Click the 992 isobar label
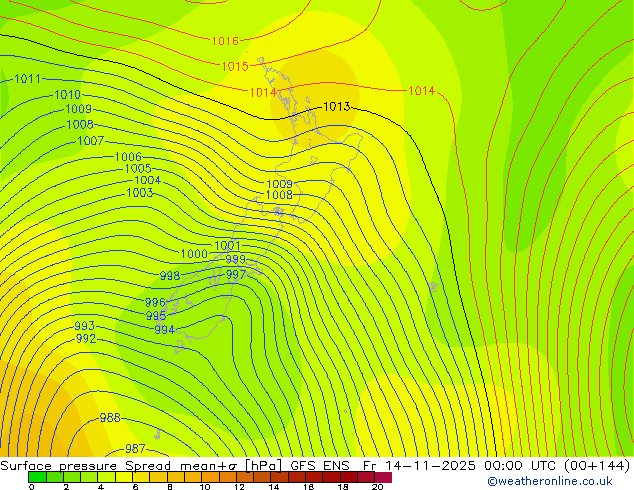 click(x=86, y=338)
